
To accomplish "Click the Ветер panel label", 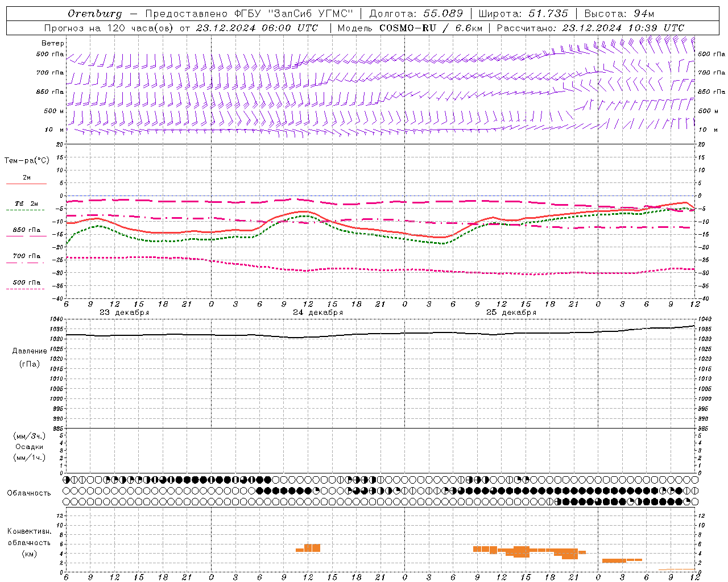I will (x=53, y=43).
